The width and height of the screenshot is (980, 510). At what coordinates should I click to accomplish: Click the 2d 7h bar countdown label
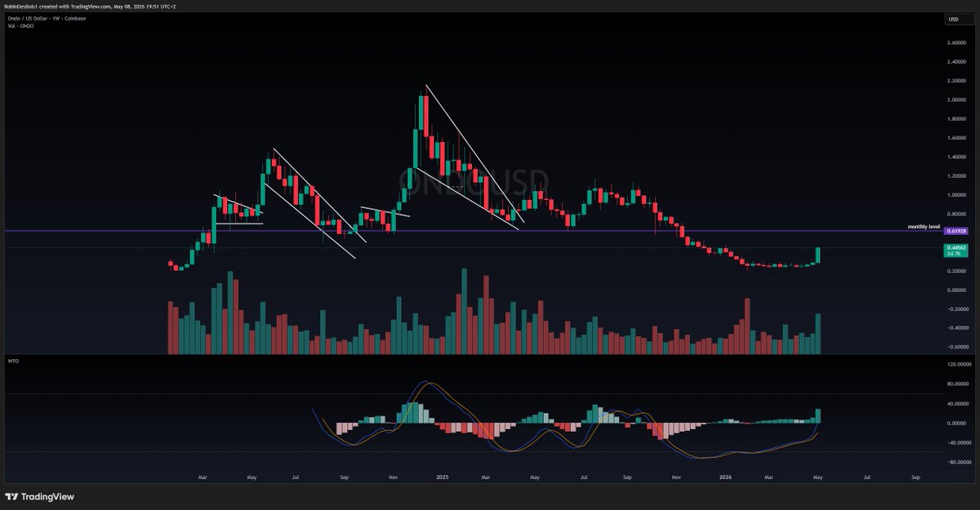(953, 254)
